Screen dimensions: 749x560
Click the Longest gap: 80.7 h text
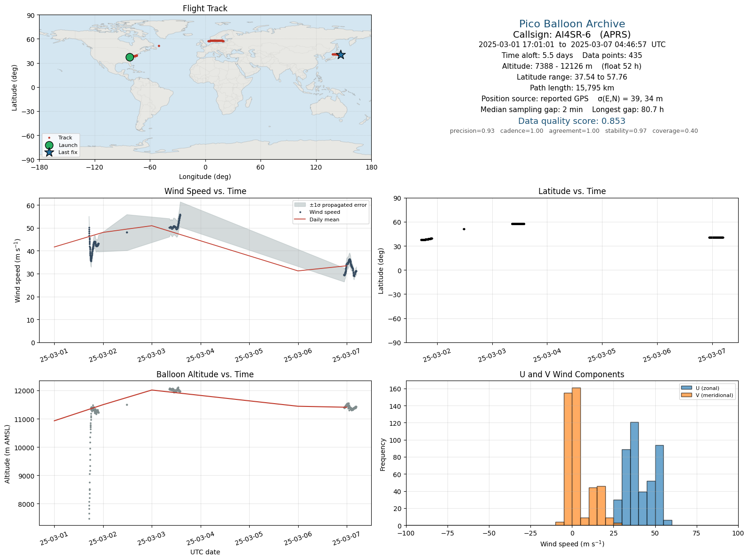628,110
